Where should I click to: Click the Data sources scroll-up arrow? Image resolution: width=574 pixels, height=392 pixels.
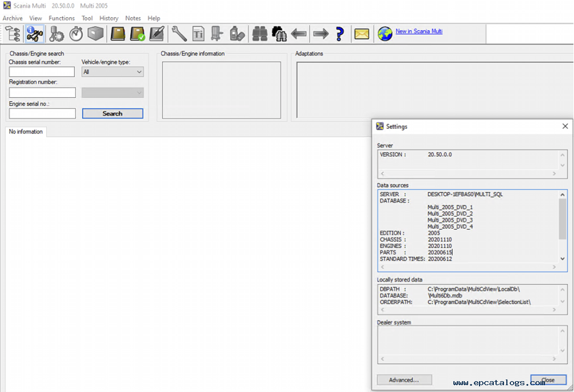tap(563, 195)
